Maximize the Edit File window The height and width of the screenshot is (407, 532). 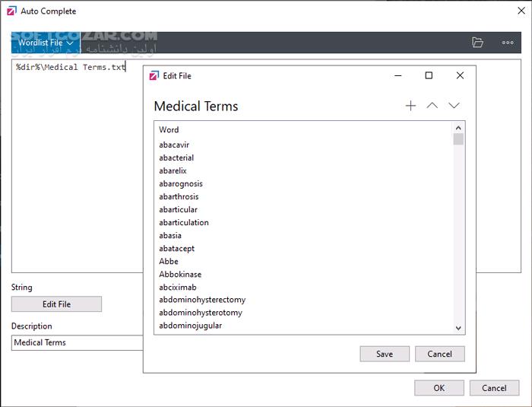pyautogui.click(x=429, y=75)
